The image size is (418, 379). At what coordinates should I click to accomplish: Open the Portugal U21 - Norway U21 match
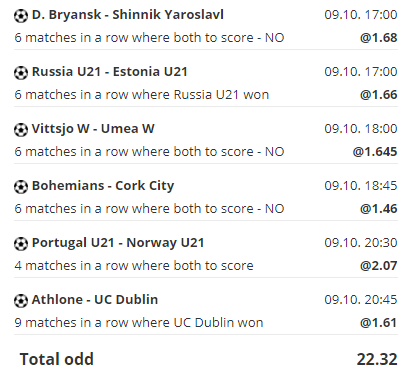(118, 243)
